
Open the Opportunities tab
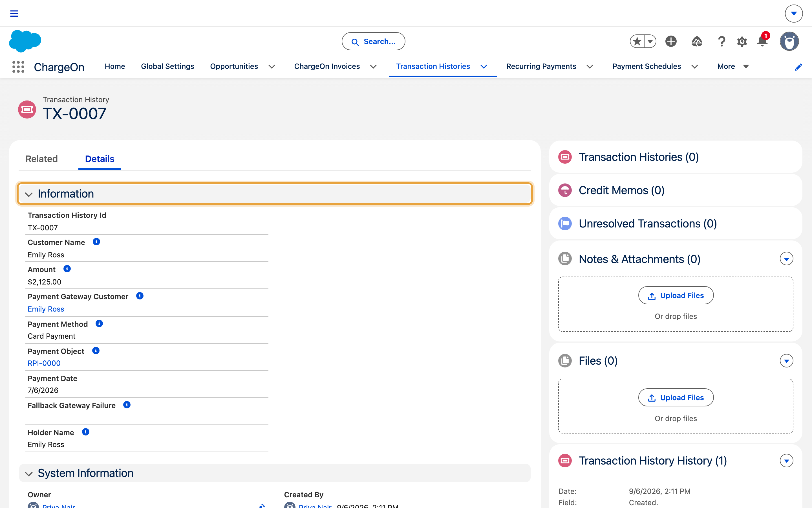[234, 67]
